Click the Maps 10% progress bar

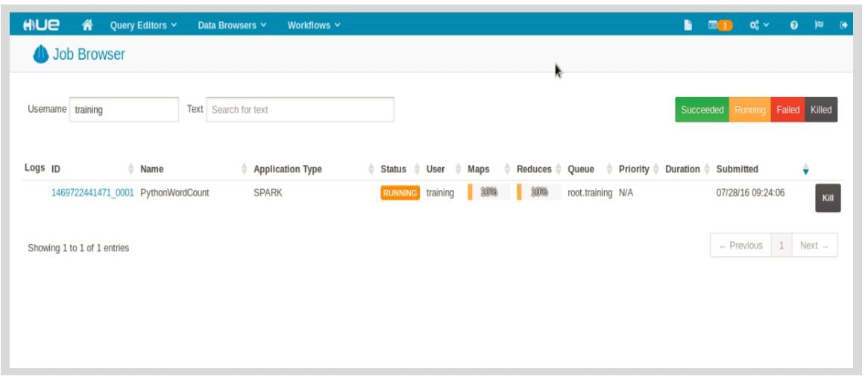(488, 193)
